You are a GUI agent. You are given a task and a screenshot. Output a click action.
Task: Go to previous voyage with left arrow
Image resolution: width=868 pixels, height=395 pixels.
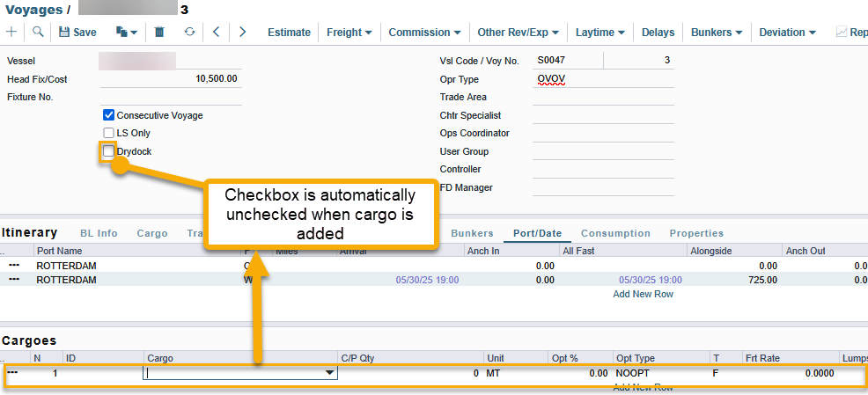(x=217, y=32)
